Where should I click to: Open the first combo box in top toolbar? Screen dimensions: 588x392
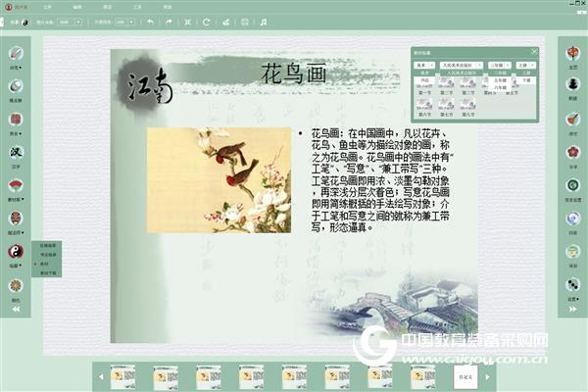click(70, 23)
